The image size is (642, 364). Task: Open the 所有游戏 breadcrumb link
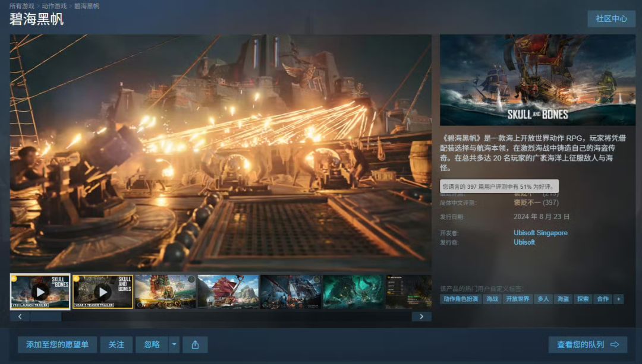tap(22, 6)
